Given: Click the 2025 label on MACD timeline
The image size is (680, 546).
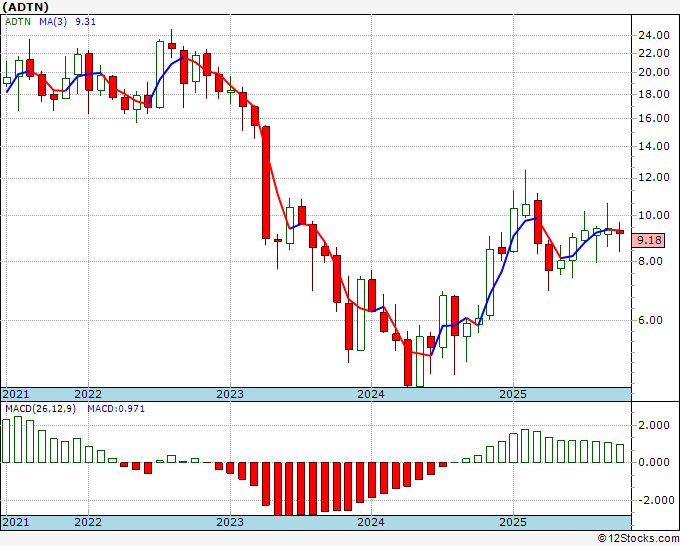Looking at the screenshot, I should click(513, 522).
